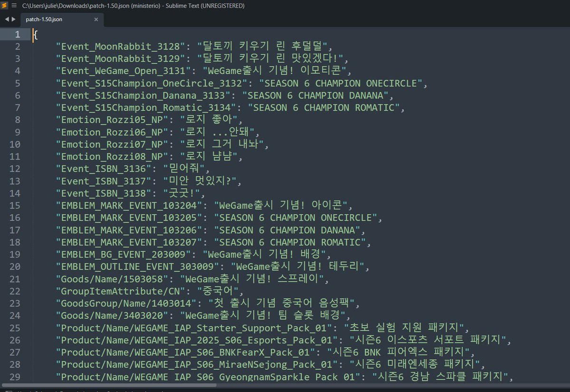
Task: Click value "WeGame출시 기념! 아이콘"
Action: 281,205
